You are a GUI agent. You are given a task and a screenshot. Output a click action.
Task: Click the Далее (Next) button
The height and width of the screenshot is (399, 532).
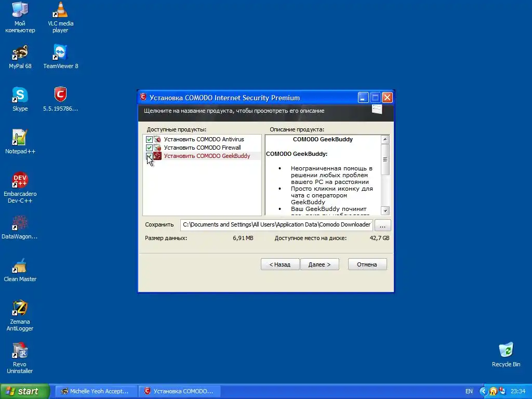coord(320,264)
